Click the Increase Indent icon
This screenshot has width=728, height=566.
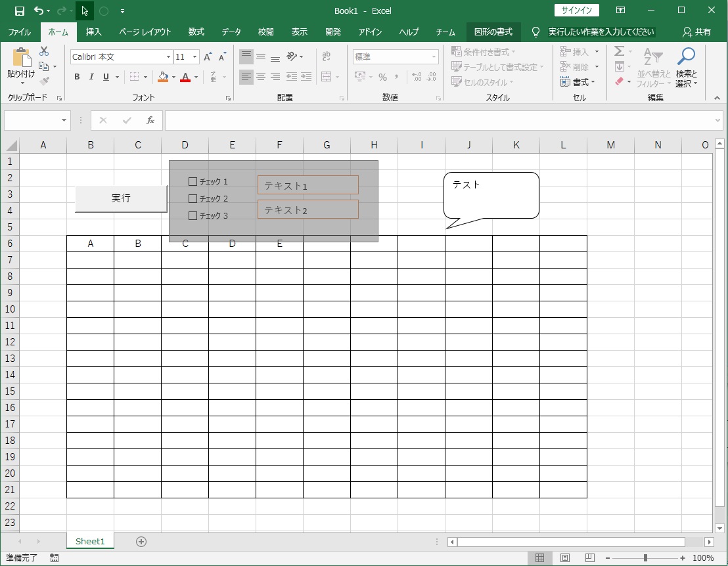point(306,77)
